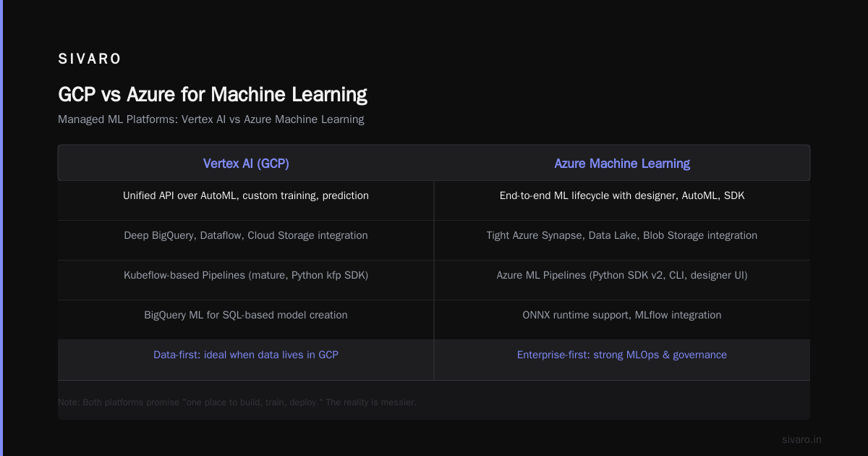Click the vertical divider between table columns
Image resolution: width=868 pixels, height=456 pixels.
434,280
